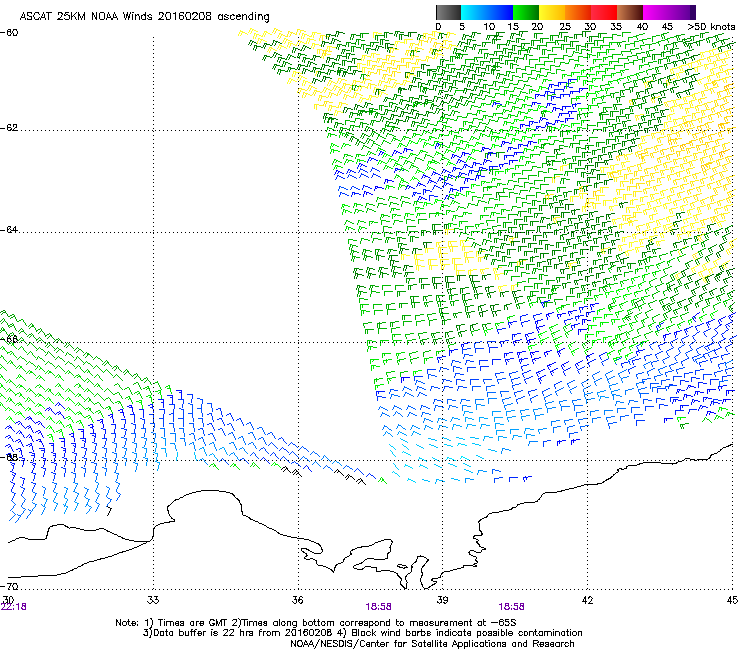
Task: Click the 'NOAA/NESDIS/Center for Satellite Applications' credit
Action: pos(432,644)
